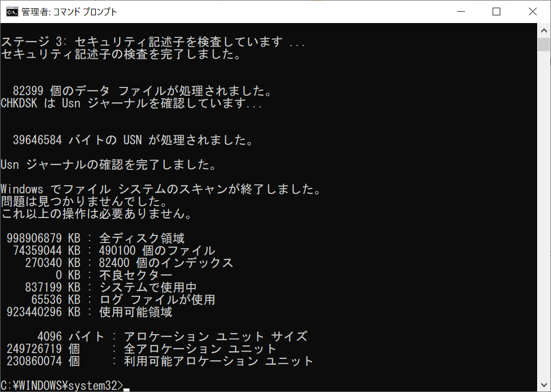This screenshot has width=551, height=392.
Task: Click the 230860074 available allocation units line
Action: pos(160,361)
